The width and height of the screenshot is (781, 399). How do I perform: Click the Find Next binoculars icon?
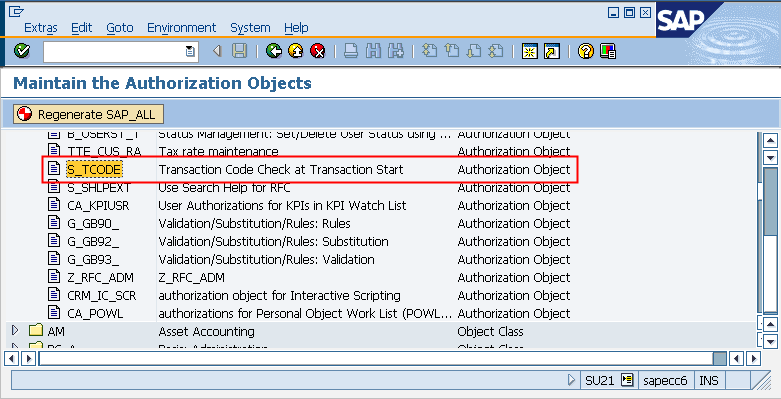coord(396,51)
